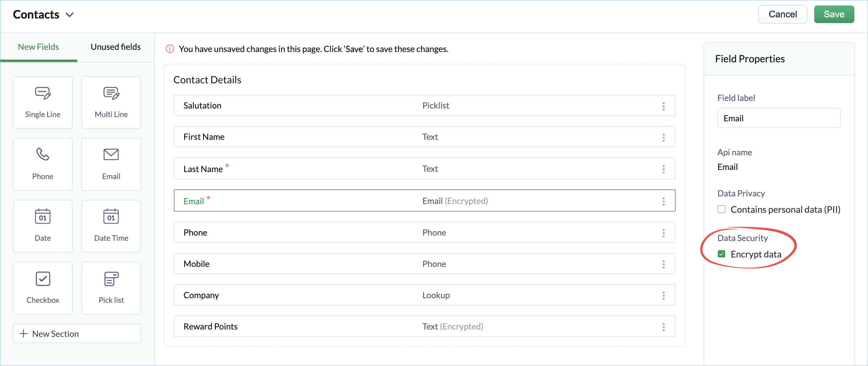The height and width of the screenshot is (366, 868).
Task: Click the unsaved changes info icon
Action: (170, 49)
